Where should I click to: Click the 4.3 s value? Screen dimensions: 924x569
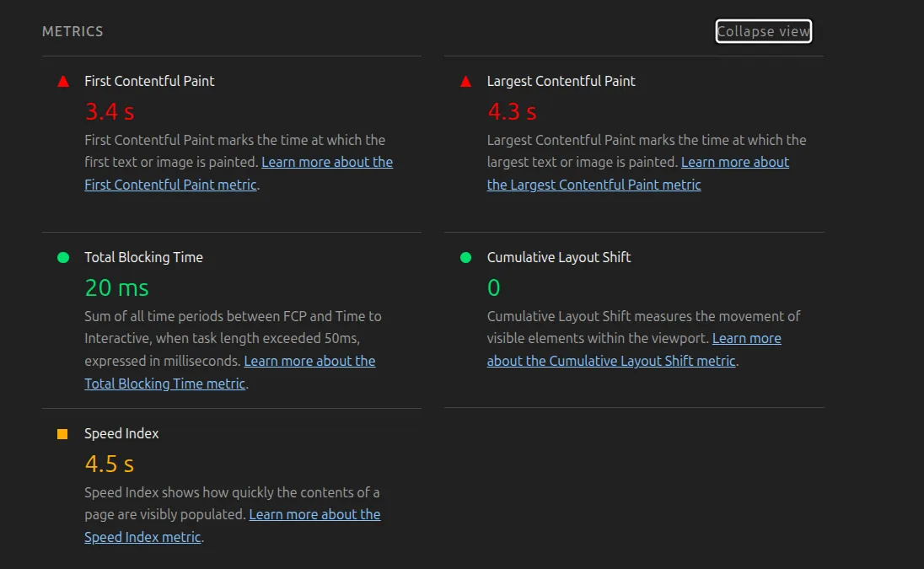(x=512, y=111)
